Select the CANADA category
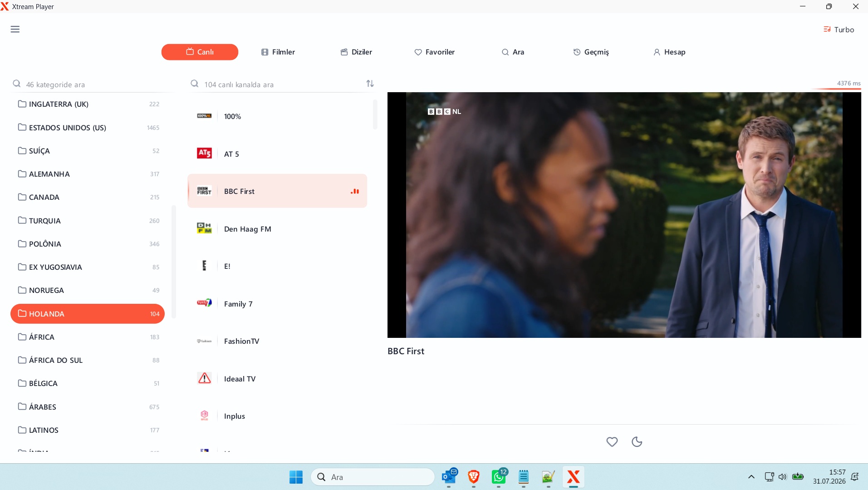The height and width of the screenshot is (490, 868). tap(88, 197)
